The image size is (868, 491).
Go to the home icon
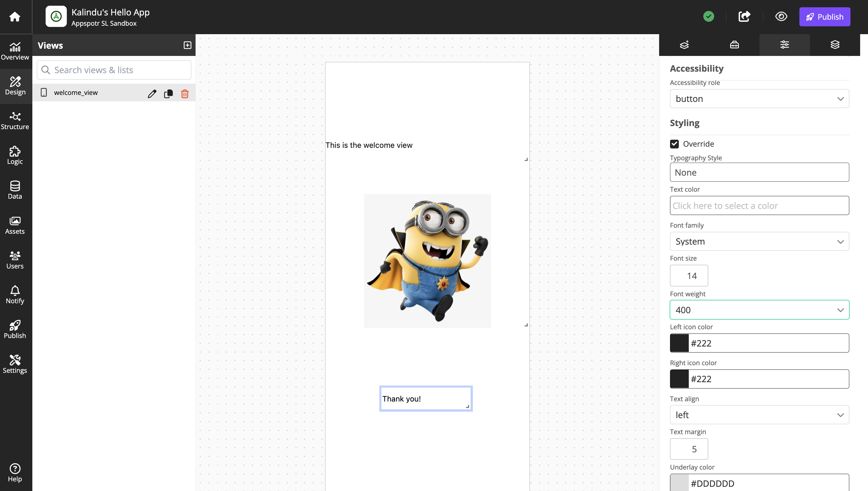(15, 17)
